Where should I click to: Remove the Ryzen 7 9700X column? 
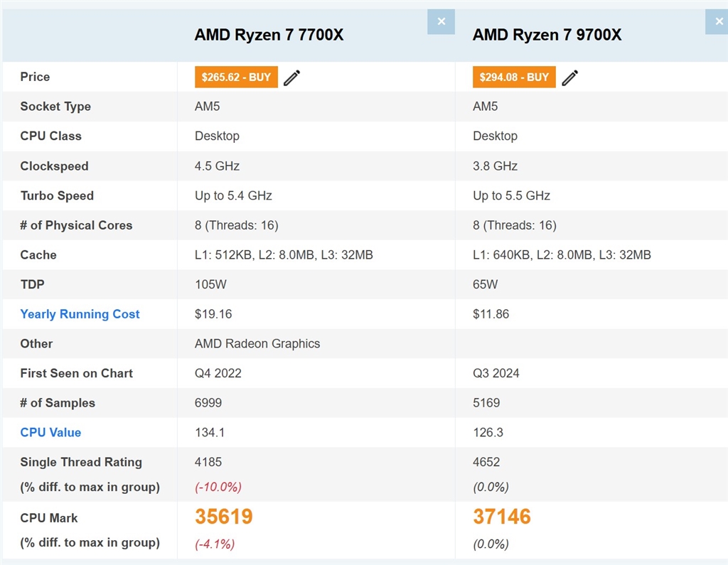718,22
